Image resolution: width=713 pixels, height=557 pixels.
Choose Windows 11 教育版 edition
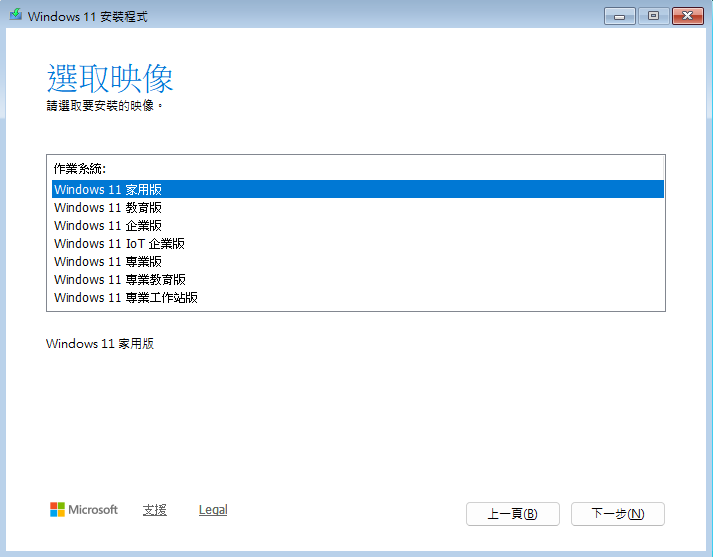[x=108, y=207]
